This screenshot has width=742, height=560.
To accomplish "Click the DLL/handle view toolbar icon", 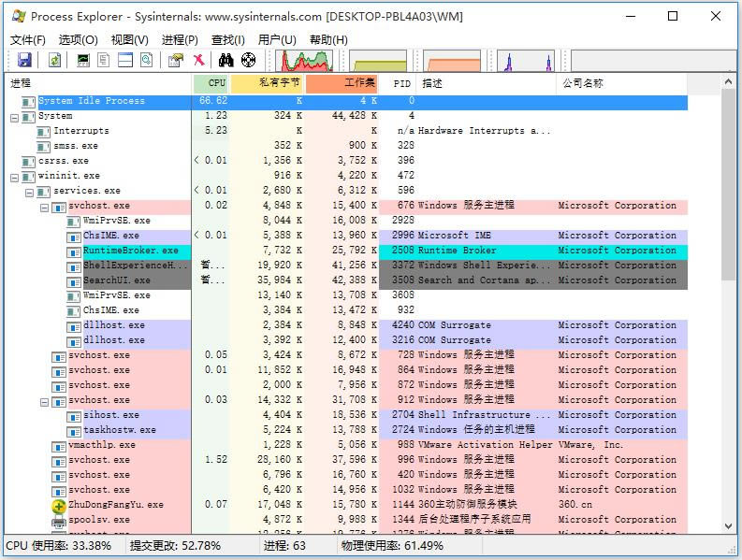I will 147,60.
